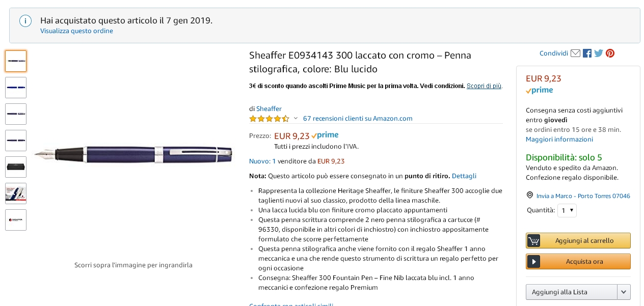
Task: Pin this item using the Pinterest icon
Action: tap(610, 53)
